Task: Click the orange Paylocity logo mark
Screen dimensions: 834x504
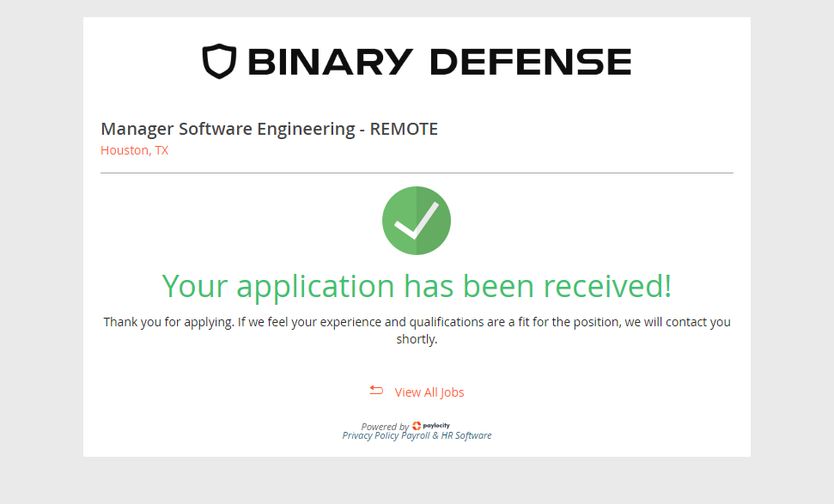Action: [417, 426]
